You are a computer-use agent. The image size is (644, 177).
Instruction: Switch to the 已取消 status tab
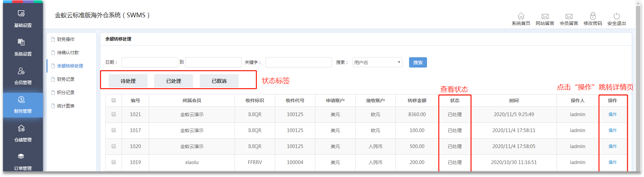tap(219, 81)
